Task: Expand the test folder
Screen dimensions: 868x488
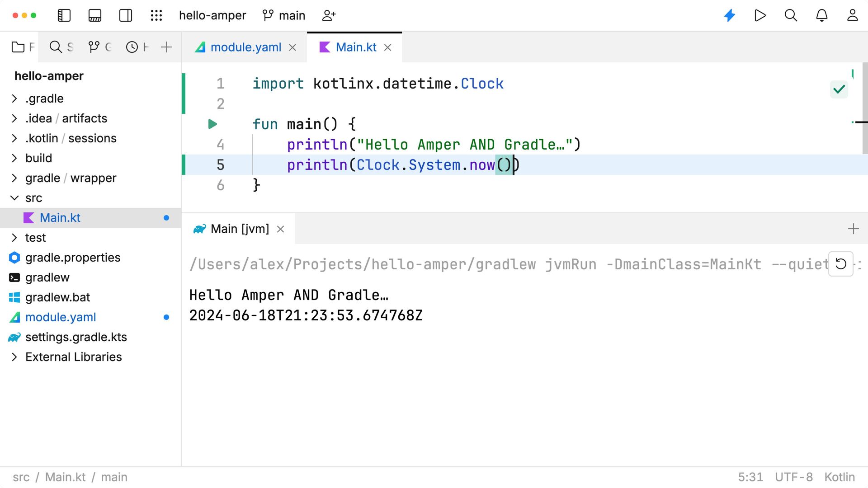Action: (14, 238)
